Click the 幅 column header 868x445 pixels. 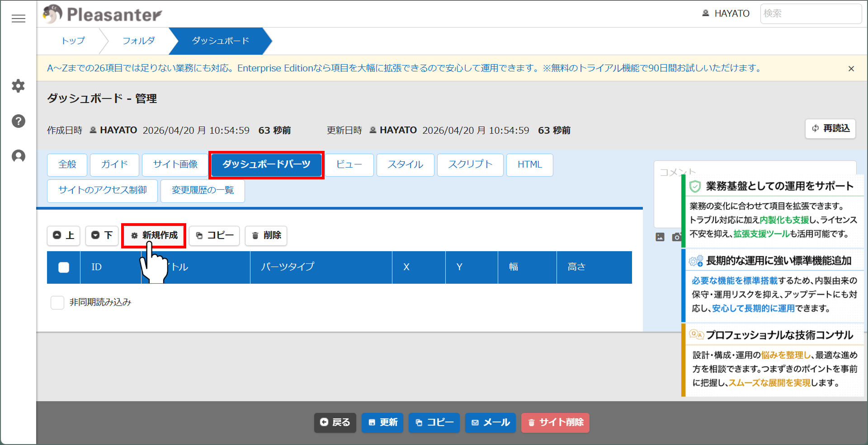(527, 267)
